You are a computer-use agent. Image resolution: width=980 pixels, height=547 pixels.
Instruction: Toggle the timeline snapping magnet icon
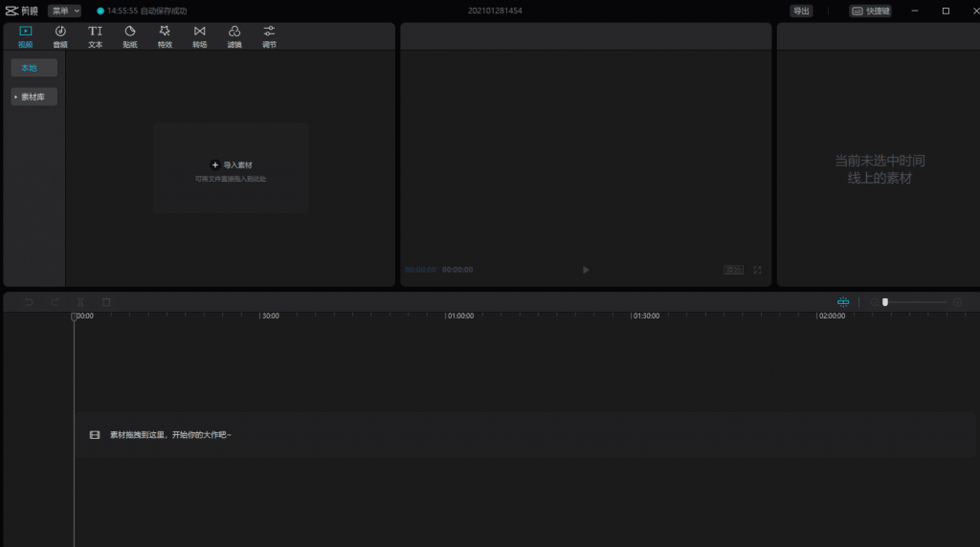[x=843, y=302]
